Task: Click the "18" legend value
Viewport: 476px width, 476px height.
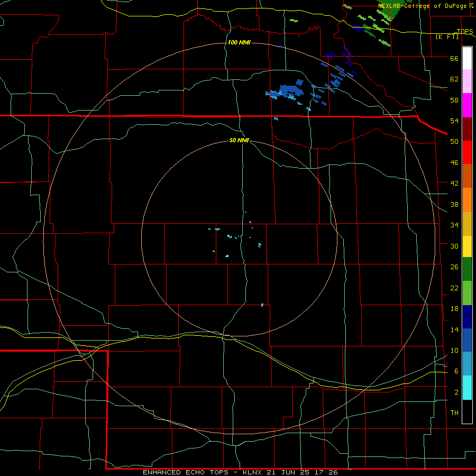Action: 454,309
